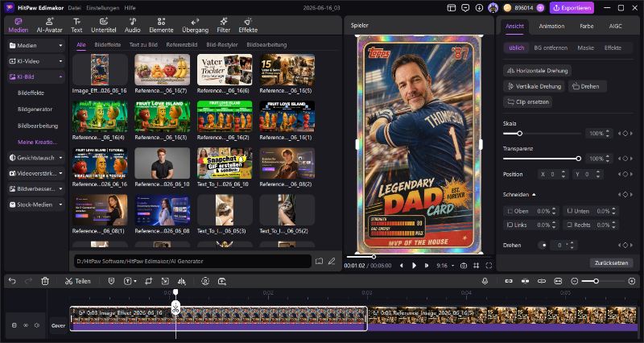Toggle track lock icon at timeline left
644x343 pixels.
[x=14, y=325]
